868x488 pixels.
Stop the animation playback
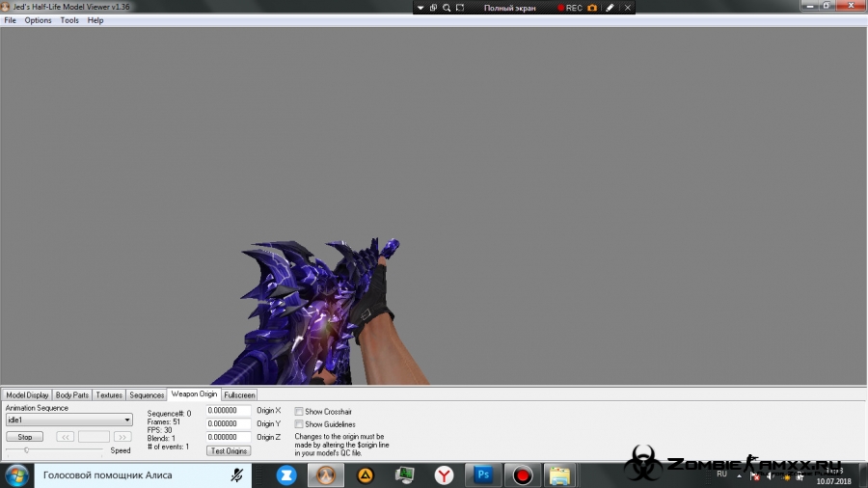24,437
